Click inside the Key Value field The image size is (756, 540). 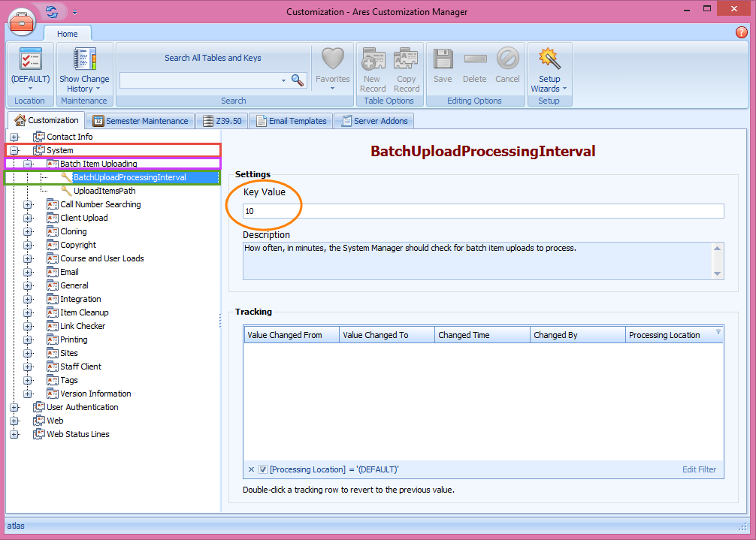click(x=481, y=211)
